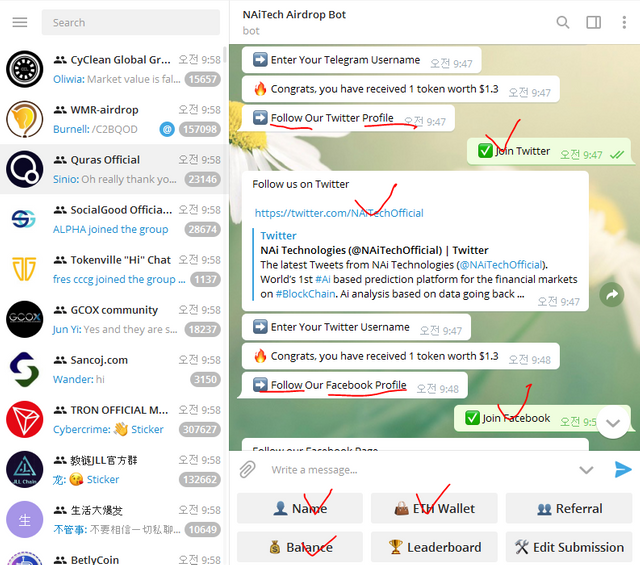
Task: Open SocialGood Official group chat
Action: 114,219
